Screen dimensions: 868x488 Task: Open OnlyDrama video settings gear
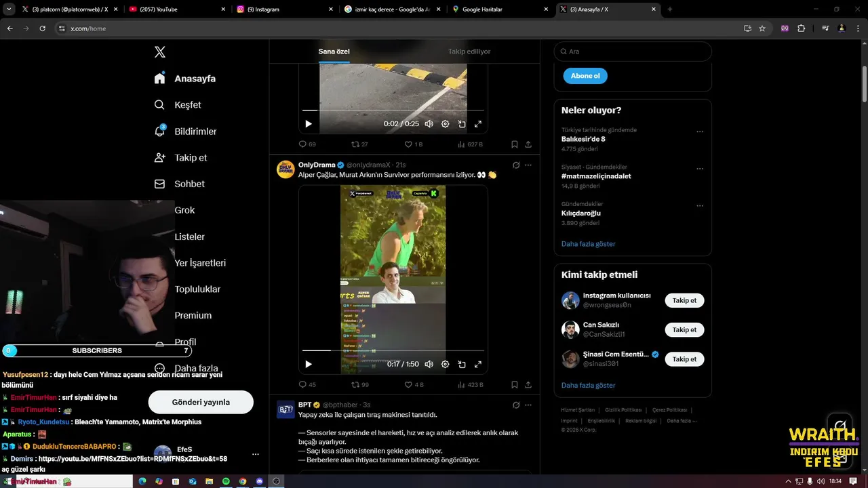[446, 364]
